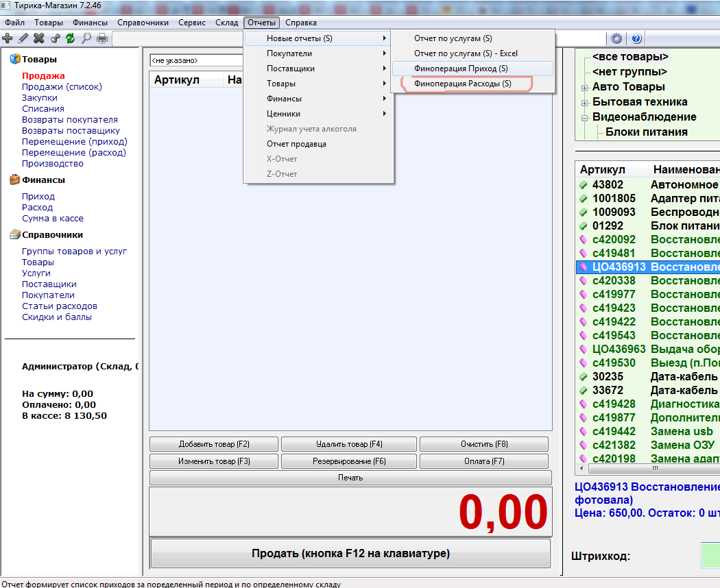Viewport: 720px width, 588px height.
Task: Click the plus add icon in toolbar
Action: pyautogui.click(x=8, y=38)
